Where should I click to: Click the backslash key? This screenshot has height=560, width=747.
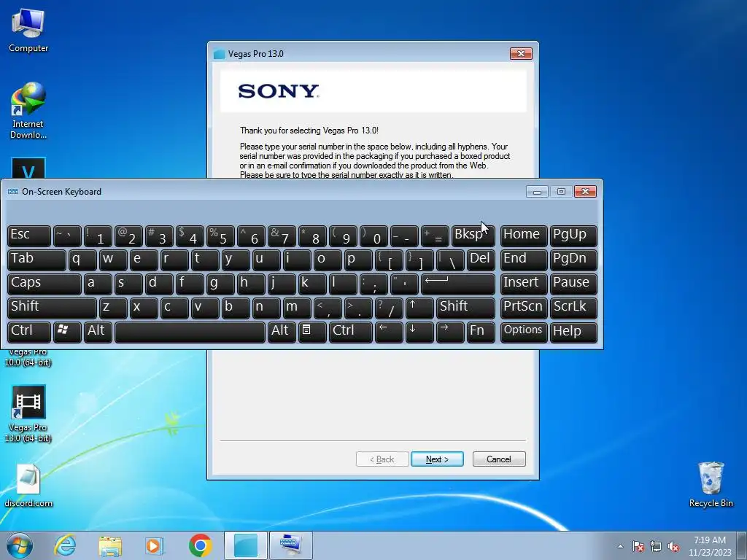pos(450,260)
